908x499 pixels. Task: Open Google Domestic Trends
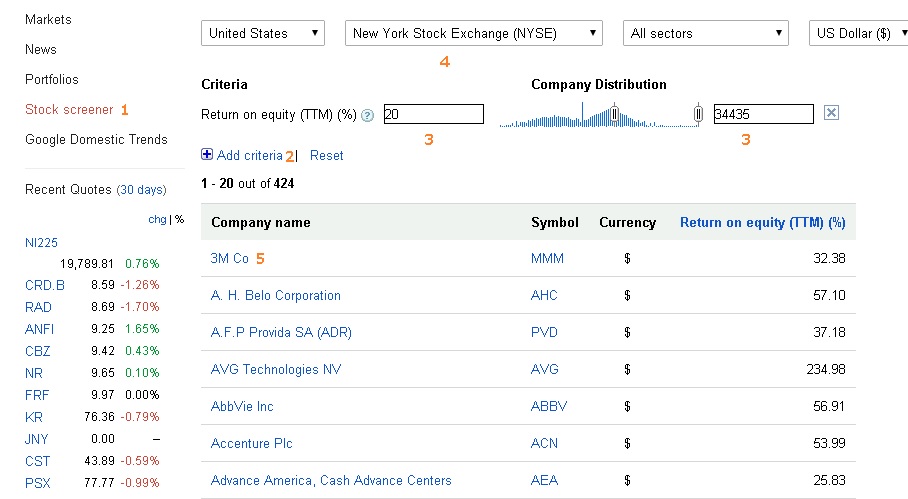pos(96,139)
